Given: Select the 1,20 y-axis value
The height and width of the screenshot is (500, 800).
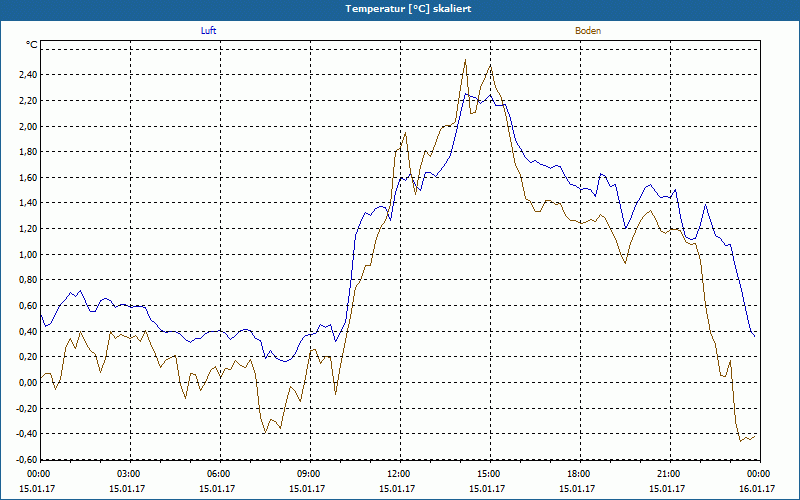Looking at the screenshot, I should tap(29, 229).
